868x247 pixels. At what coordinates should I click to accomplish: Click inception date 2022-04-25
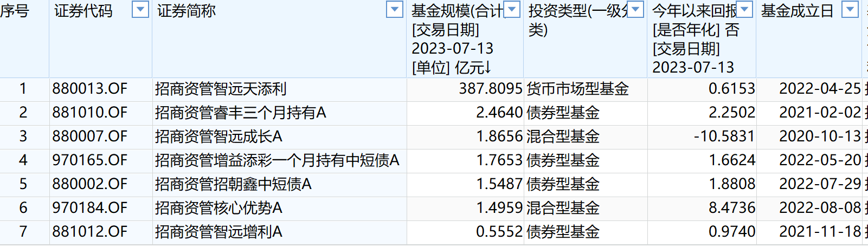click(x=820, y=89)
